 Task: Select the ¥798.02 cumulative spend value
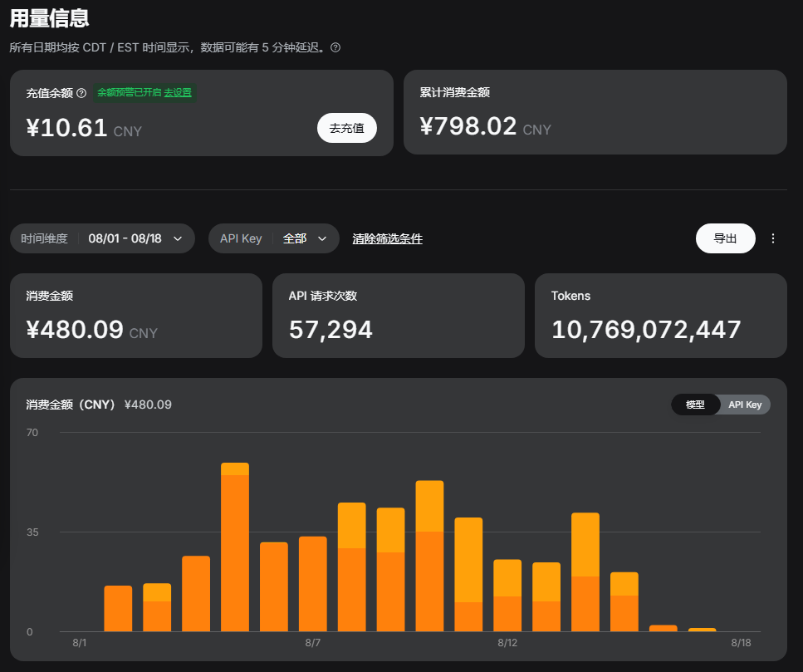(x=468, y=126)
